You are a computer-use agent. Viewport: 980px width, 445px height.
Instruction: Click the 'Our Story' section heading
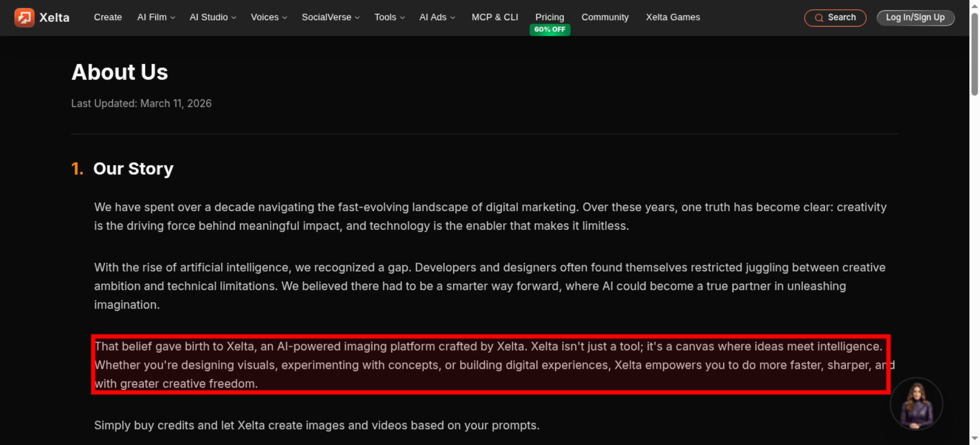[x=133, y=169]
